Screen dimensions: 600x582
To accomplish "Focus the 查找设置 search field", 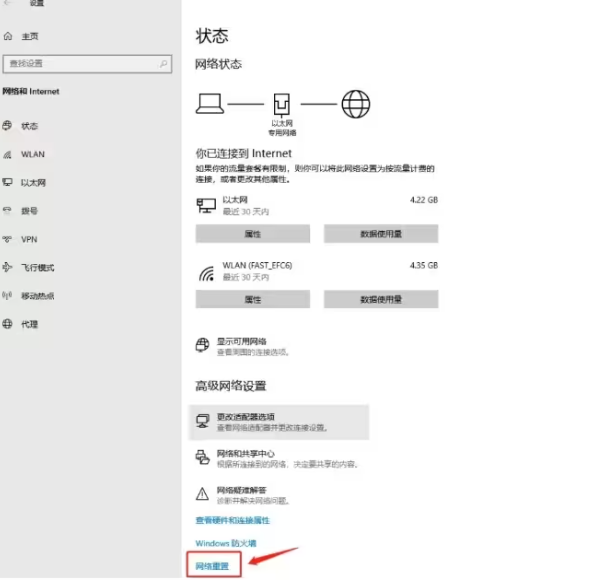I will 87,64.
